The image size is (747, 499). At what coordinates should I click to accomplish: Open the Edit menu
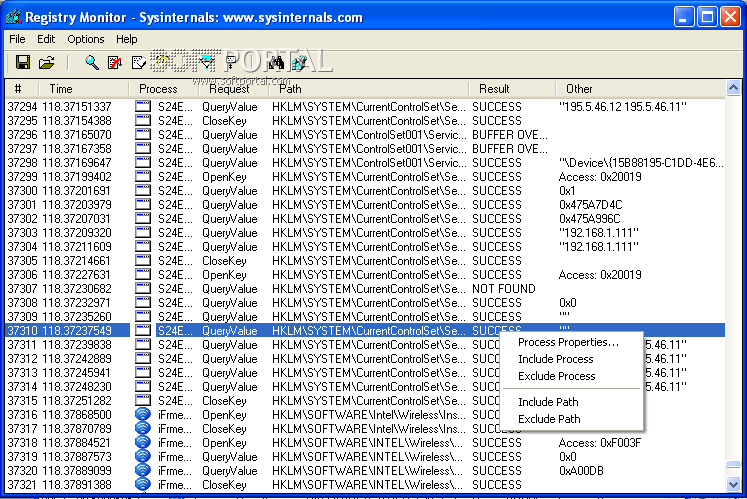pyautogui.click(x=46, y=39)
